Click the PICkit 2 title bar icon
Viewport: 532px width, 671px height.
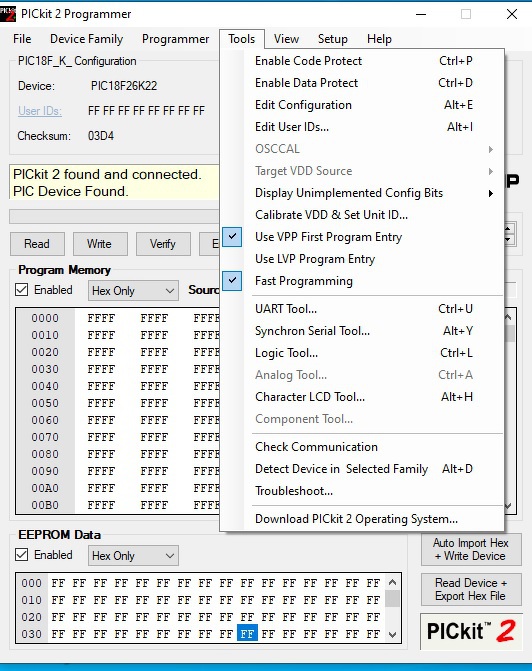point(8,14)
